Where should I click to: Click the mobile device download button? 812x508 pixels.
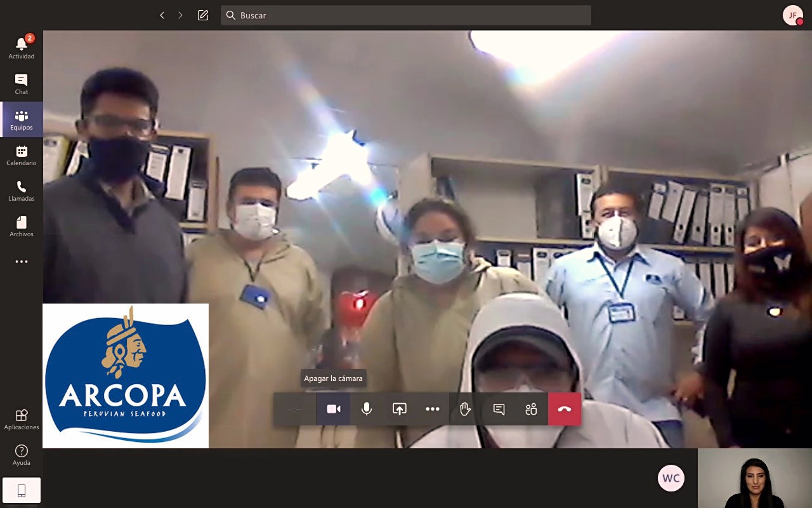point(22,490)
